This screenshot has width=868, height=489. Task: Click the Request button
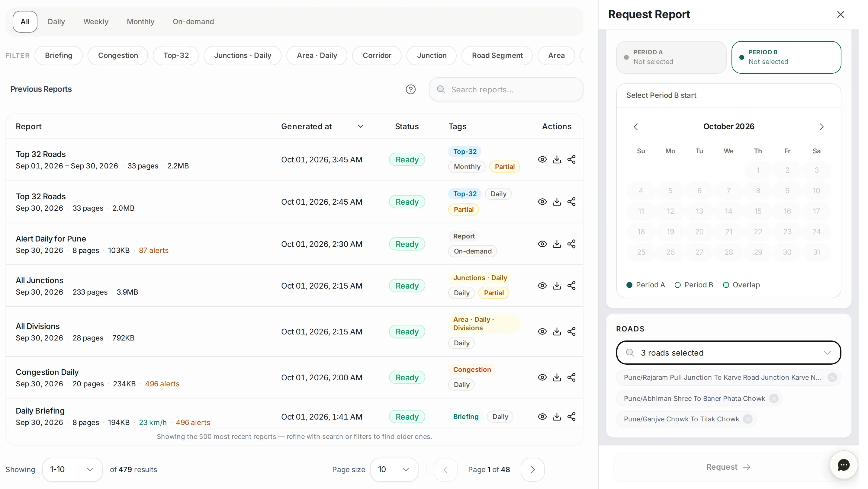click(728, 467)
